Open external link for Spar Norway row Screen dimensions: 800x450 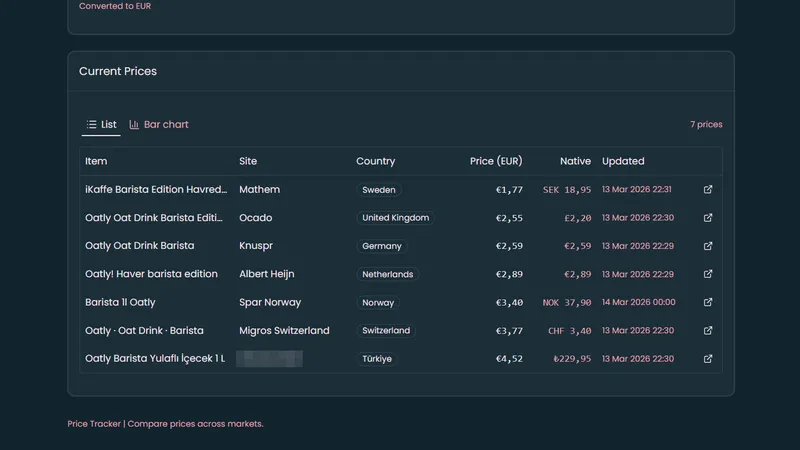708,302
